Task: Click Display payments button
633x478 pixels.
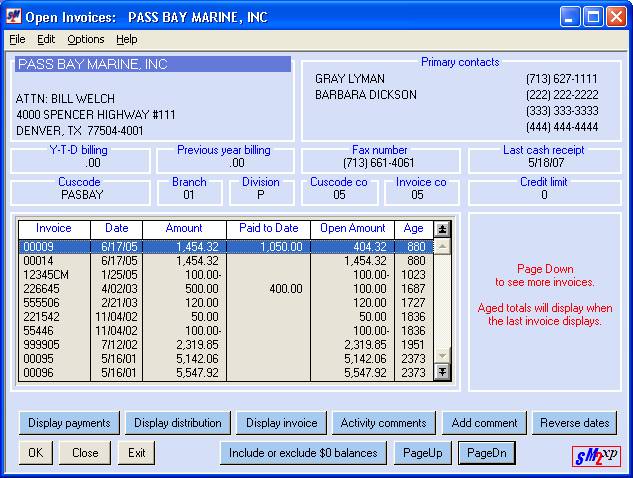Action: tap(69, 423)
